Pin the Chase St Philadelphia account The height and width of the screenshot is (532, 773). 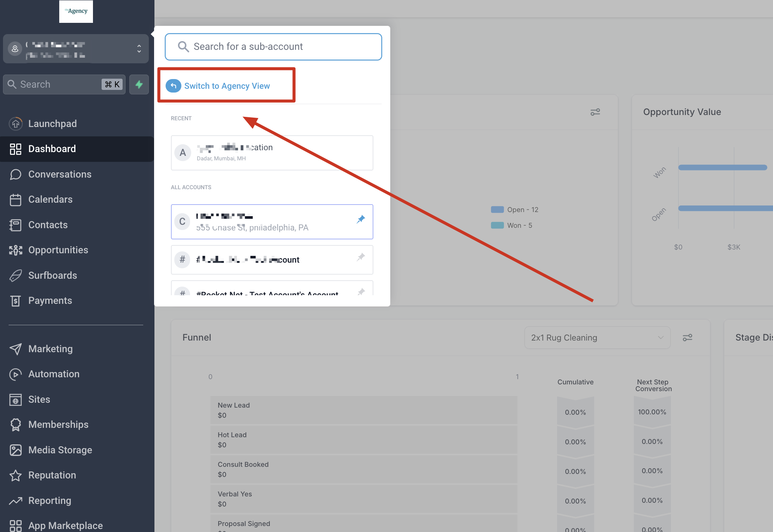pyautogui.click(x=361, y=219)
